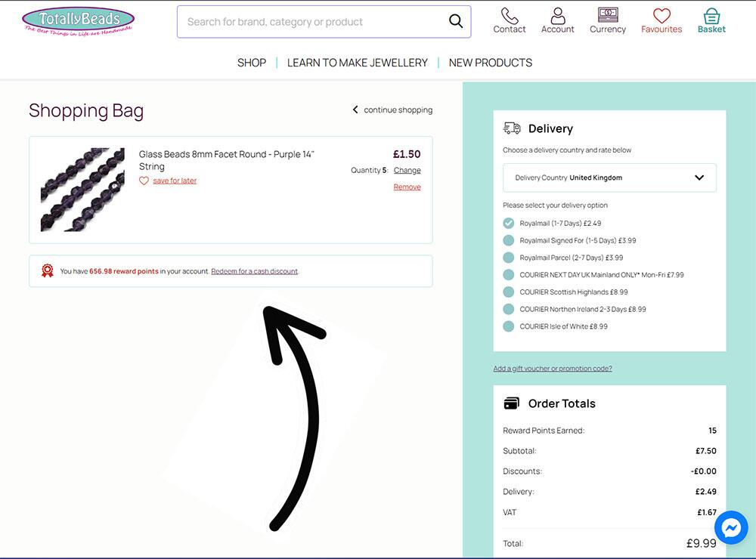Select Royalmail (1-7 Days) £2.49 option
The width and height of the screenshot is (756, 559).
click(x=509, y=223)
